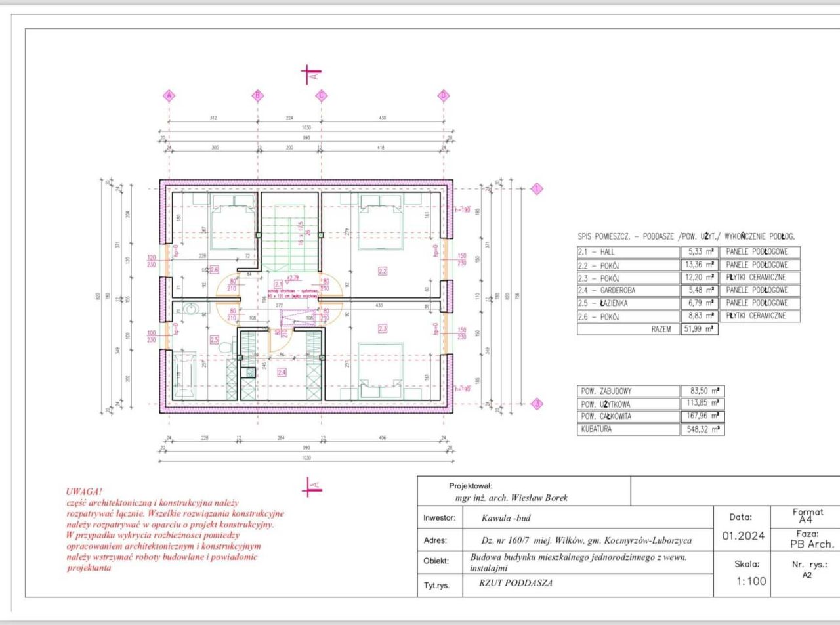Click designer name 'mgr inż. arch. Wiesław Borek'
The image size is (840, 625).
[511, 498]
